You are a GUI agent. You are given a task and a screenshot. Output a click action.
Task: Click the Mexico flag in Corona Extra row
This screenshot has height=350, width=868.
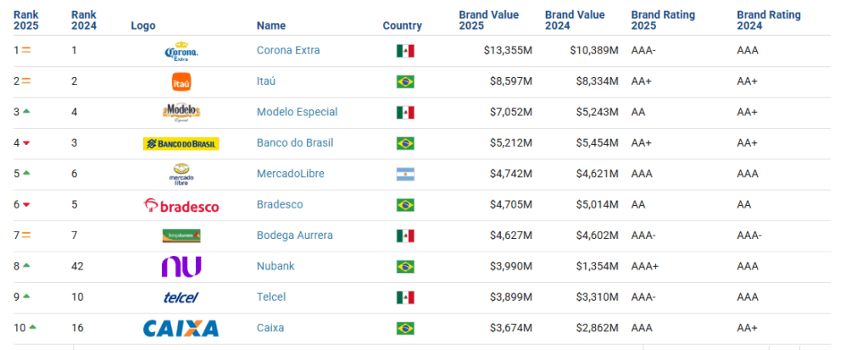(405, 51)
